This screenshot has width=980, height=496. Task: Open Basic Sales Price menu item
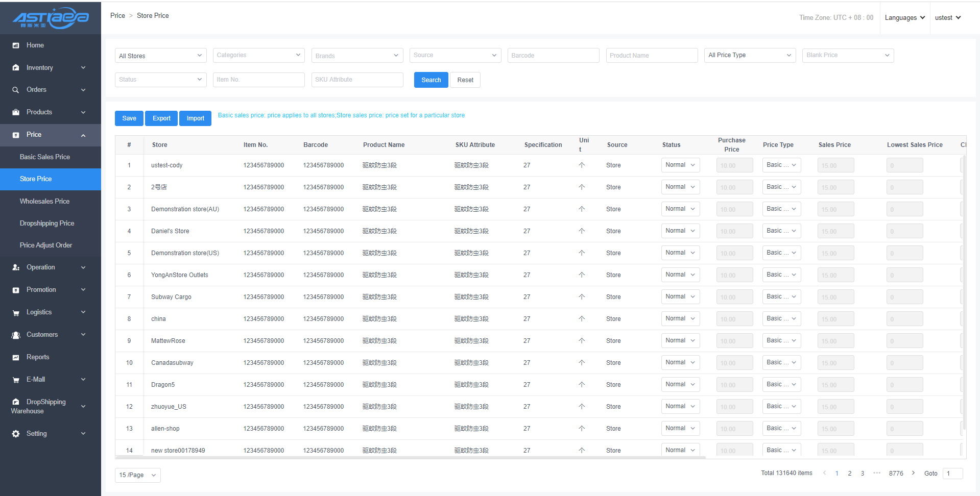pyautogui.click(x=45, y=157)
